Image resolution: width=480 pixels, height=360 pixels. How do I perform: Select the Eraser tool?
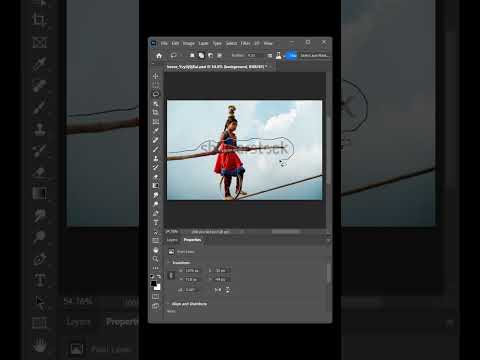point(156,176)
